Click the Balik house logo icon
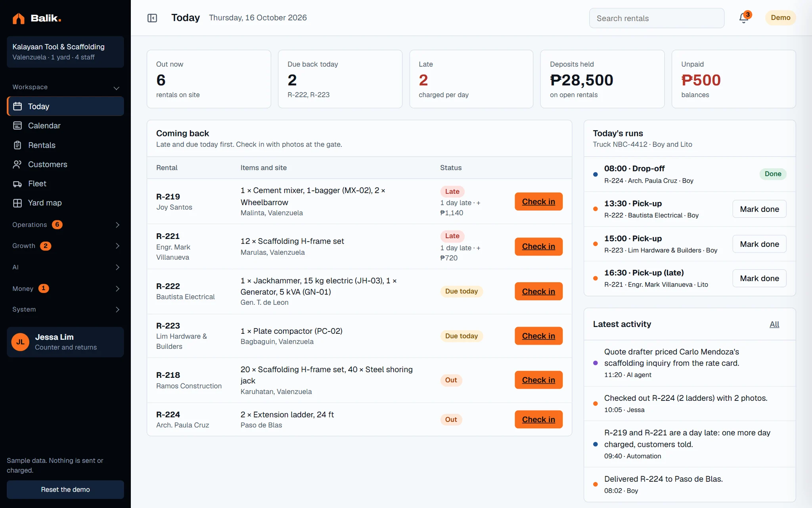Screen dimensions: 812x508 (x=18, y=18)
